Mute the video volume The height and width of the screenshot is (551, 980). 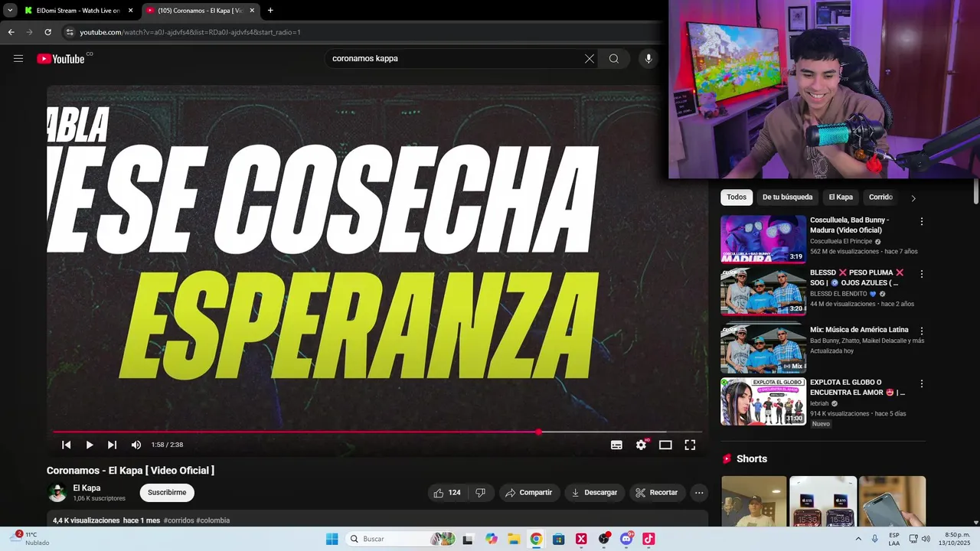click(136, 445)
